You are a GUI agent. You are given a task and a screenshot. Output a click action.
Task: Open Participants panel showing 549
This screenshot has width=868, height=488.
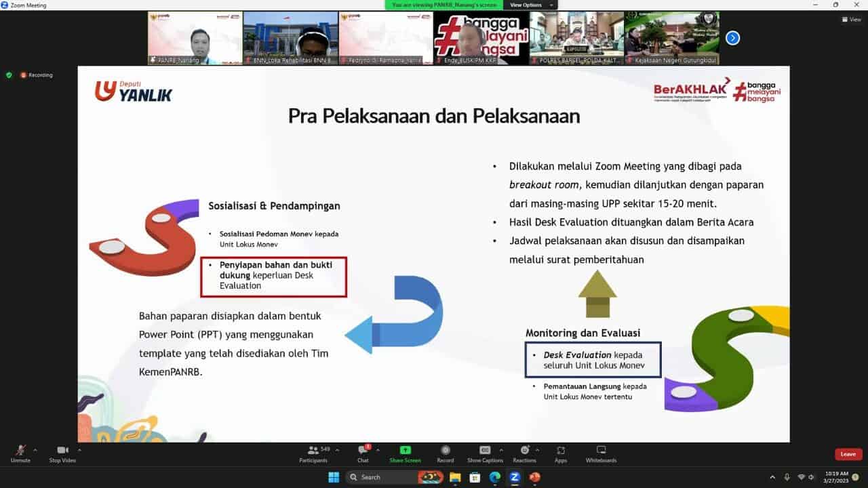coord(313,453)
